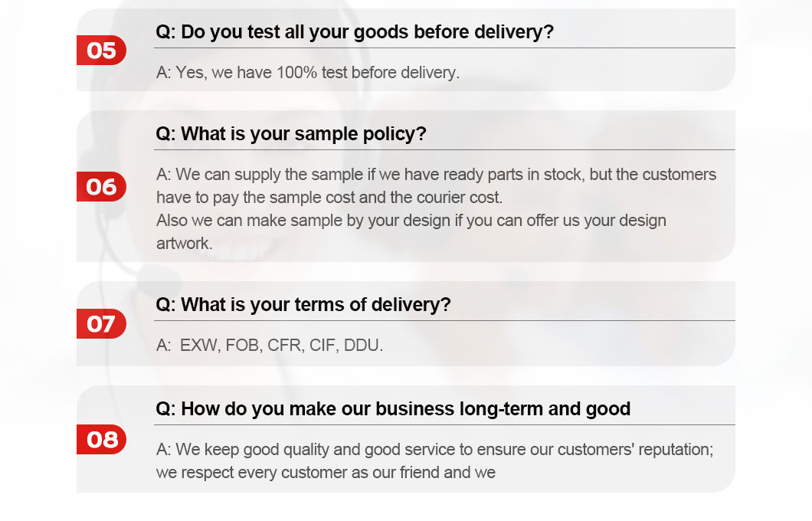The width and height of the screenshot is (812, 521).
Task: Click the word "artwork" in the sample answer
Action: coord(184,244)
